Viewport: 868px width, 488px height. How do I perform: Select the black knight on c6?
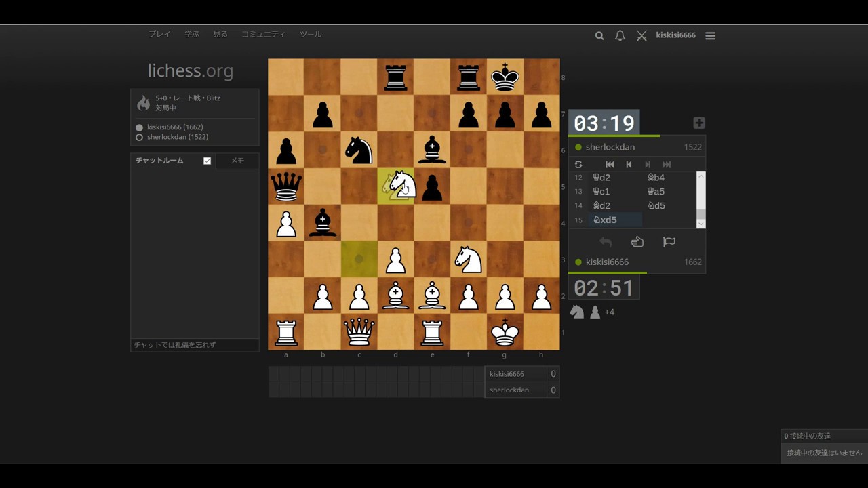tap(359, 150)
